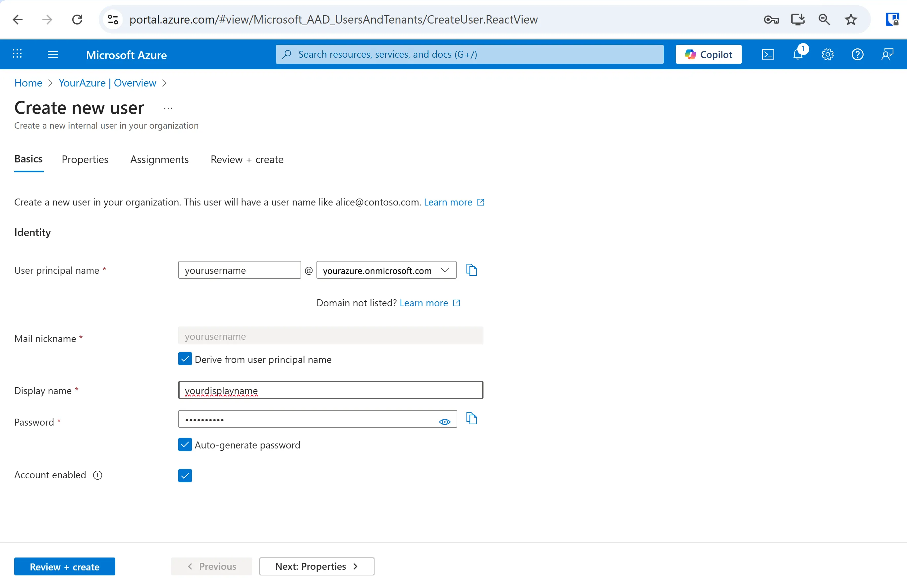The width and height of the screenshot is (907, 588).
Task: Disable the Account enabled checkbox
Action: click(185, 475)
